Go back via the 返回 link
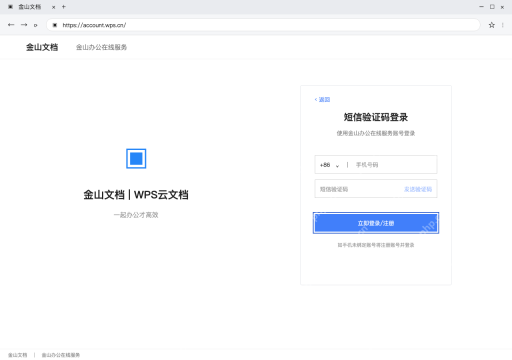512x360 pixels. click(x=322, y=99)
